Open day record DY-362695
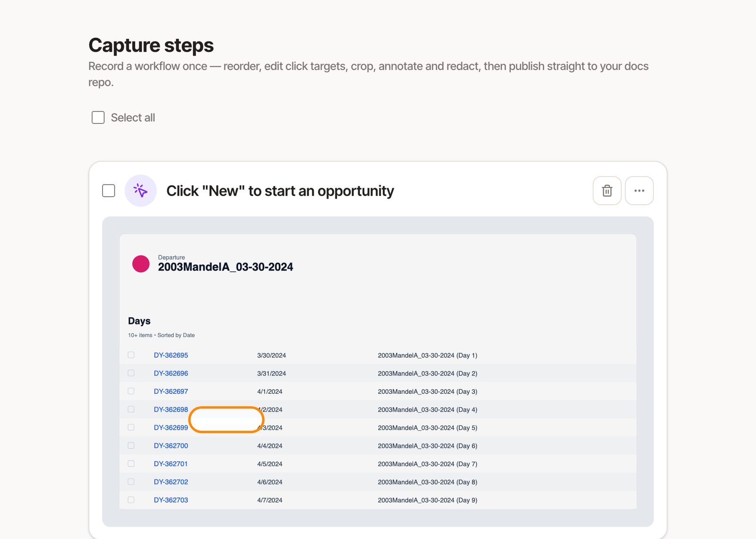Viewport: 756px width, 539px height. 171,355
